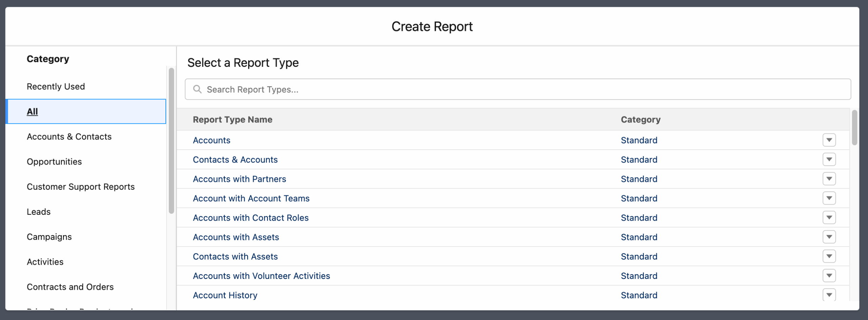
Task: Select the Recently Used category
Action: click(56, 87)
